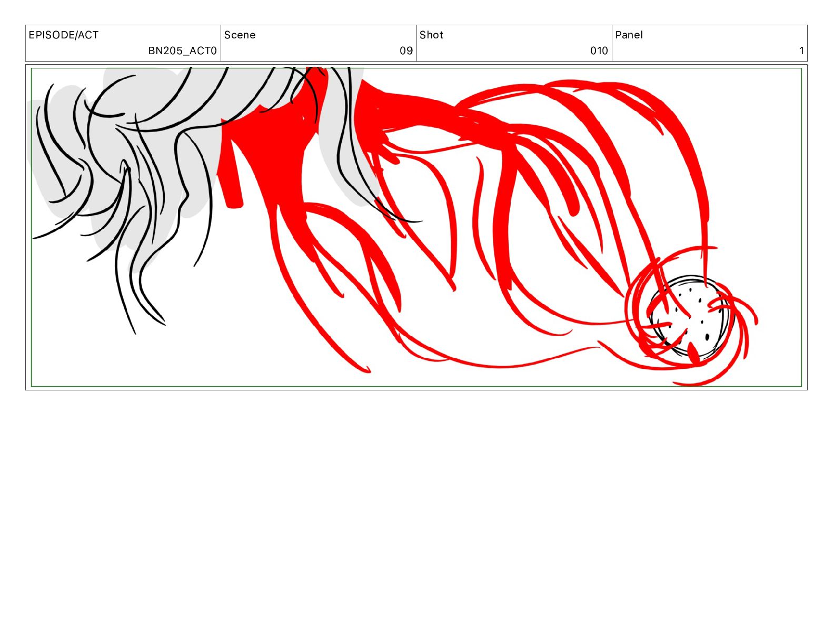Click the Shot header label
The image size is (834, 644).
click(x=431, y=35)
